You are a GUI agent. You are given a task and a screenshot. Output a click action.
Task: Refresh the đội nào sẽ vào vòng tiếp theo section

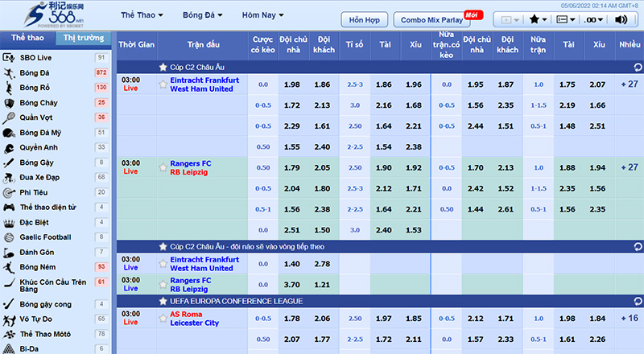[x=638, y=246]
